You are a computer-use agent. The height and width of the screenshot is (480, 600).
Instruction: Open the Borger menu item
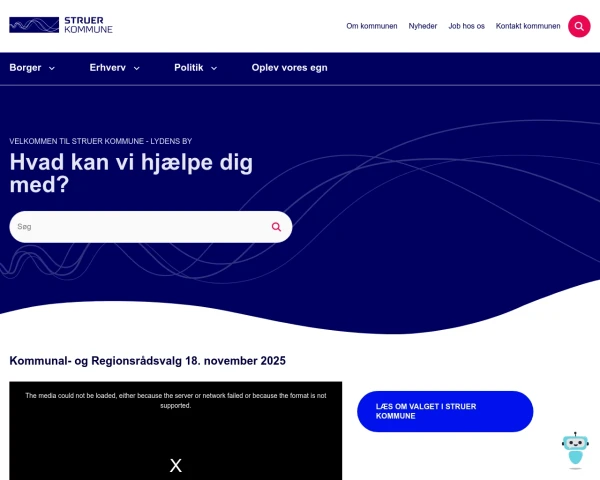pos(25,68)
